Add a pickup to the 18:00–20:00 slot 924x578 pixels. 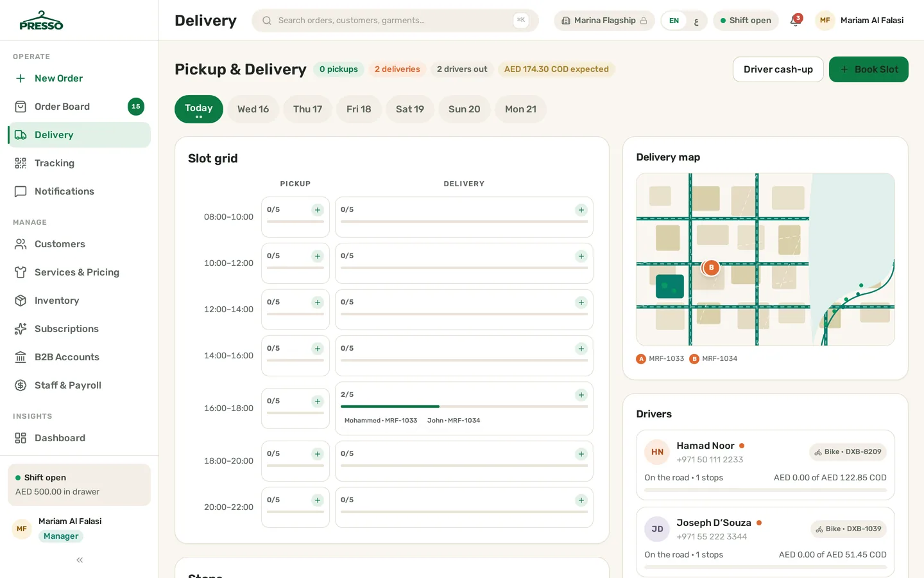(318, 454)
